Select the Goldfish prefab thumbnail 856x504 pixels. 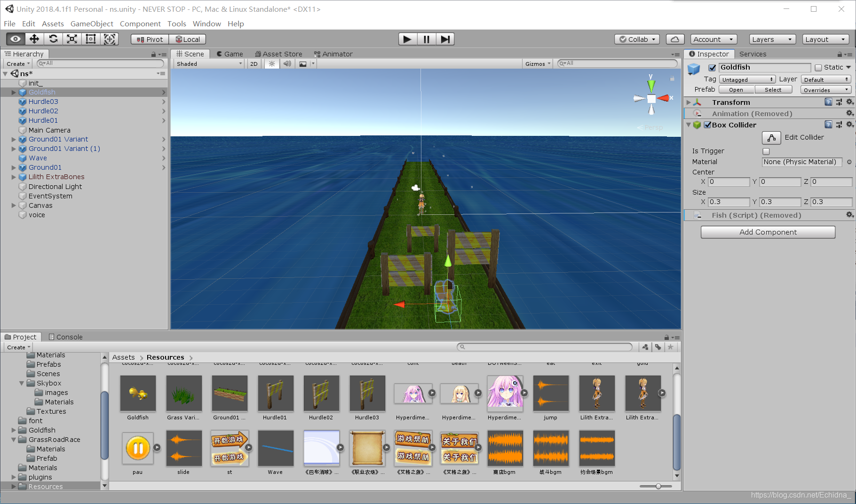[x=138, y=394]
